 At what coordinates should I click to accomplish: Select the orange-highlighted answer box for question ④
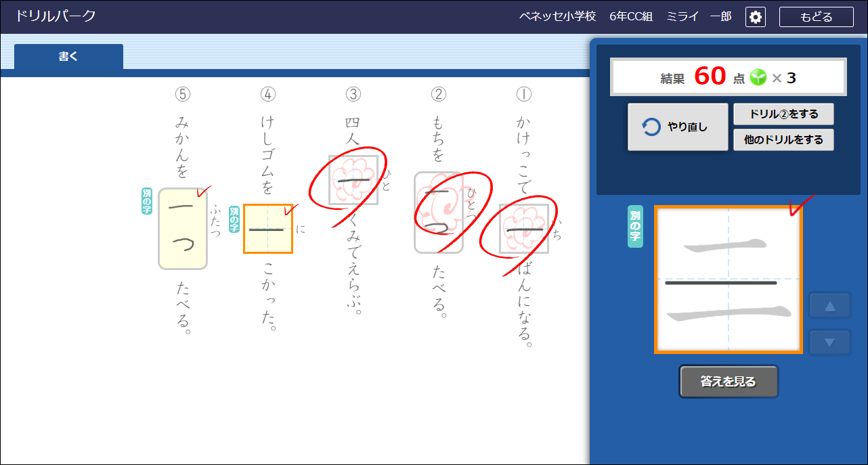(x=268, y=229)
